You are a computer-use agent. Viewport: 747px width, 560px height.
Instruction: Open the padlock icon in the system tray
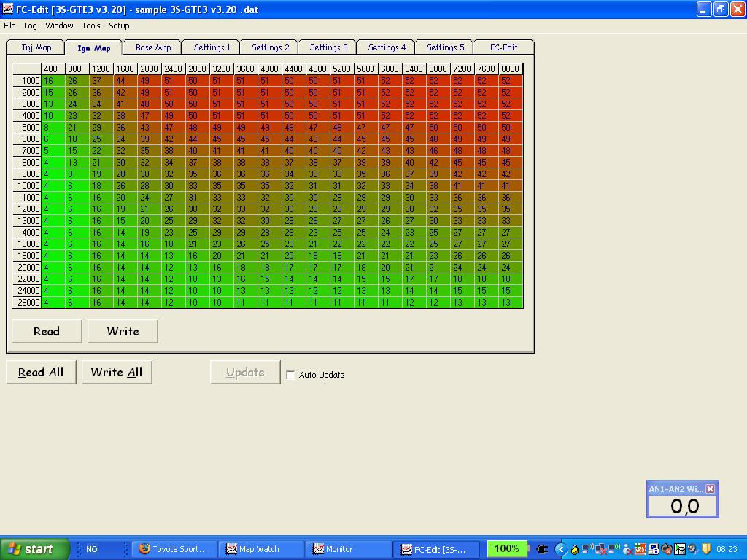[x=575, y=549]
